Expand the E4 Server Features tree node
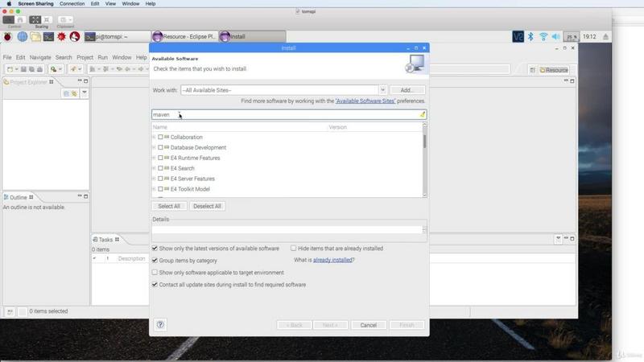The height and width of the screenshot is (362, 644). click(x=154, y=179)
